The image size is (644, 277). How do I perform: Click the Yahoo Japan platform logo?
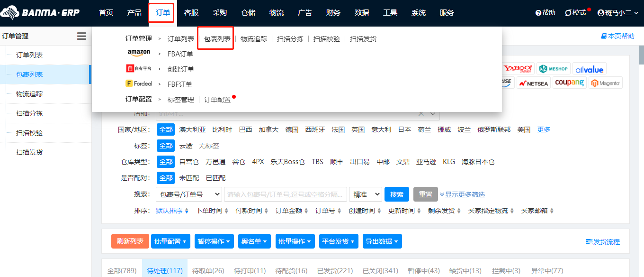pyautogui.click(x=518, y=69)
